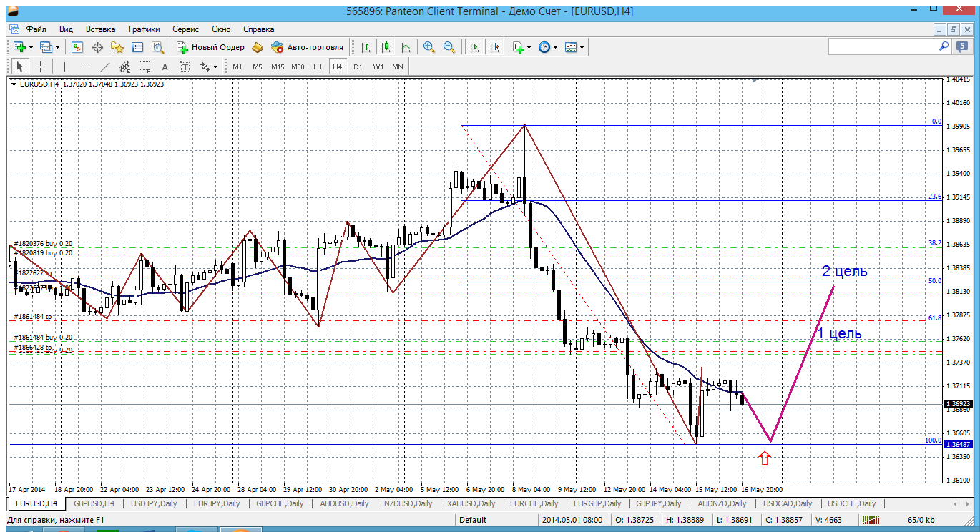The width and height of the screenshot is (980, 532).
Task: Enable chart auto scroll
Action: point(474,47)
